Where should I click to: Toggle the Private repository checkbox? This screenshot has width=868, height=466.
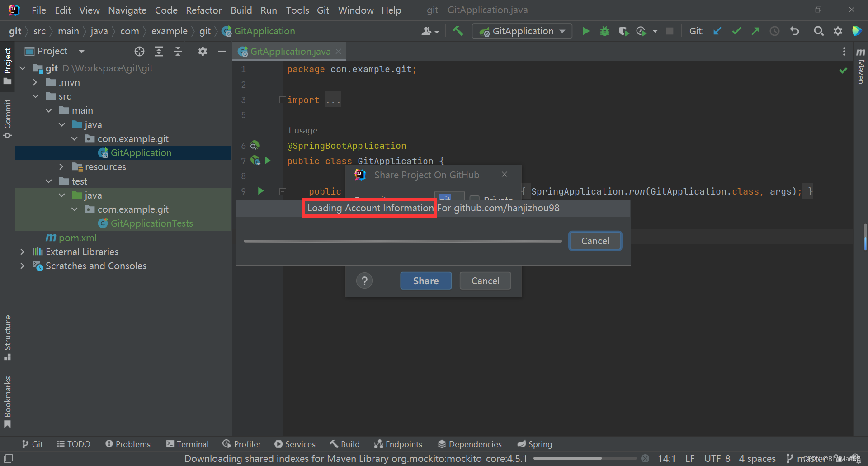coord(474,198)
